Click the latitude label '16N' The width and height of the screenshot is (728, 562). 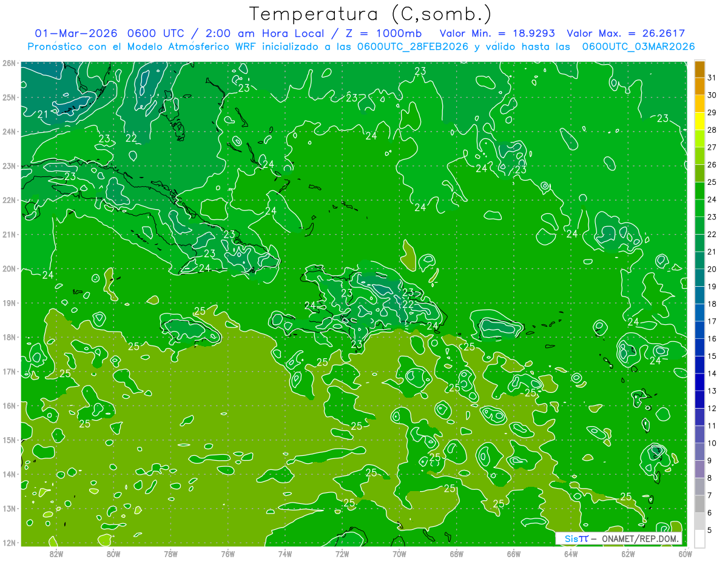click(x=8, y=406)
